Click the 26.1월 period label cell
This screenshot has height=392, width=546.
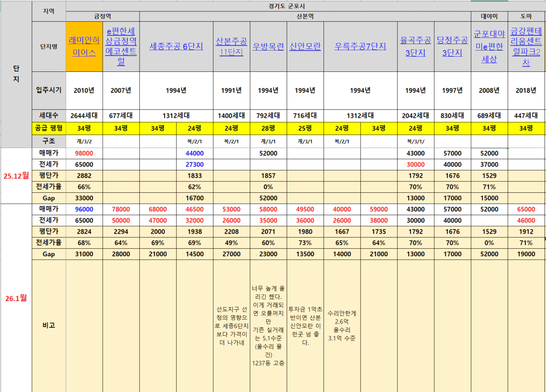click(16, 298)
